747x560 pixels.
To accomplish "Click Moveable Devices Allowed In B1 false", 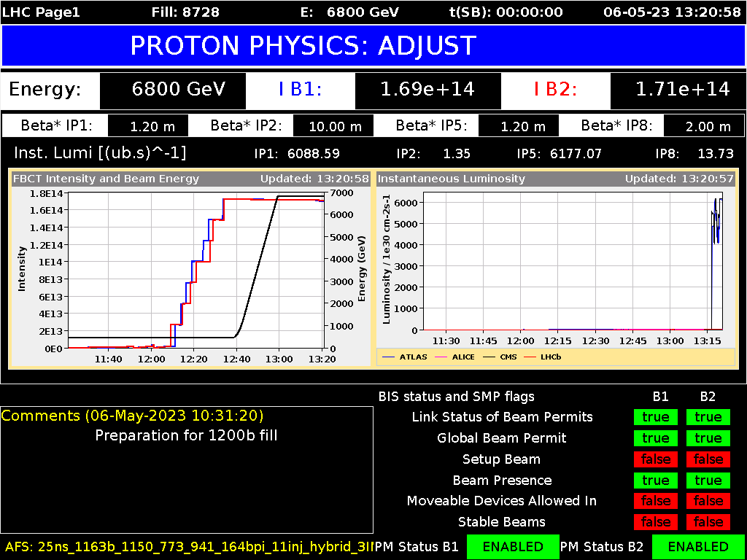I will pos(656,501).
